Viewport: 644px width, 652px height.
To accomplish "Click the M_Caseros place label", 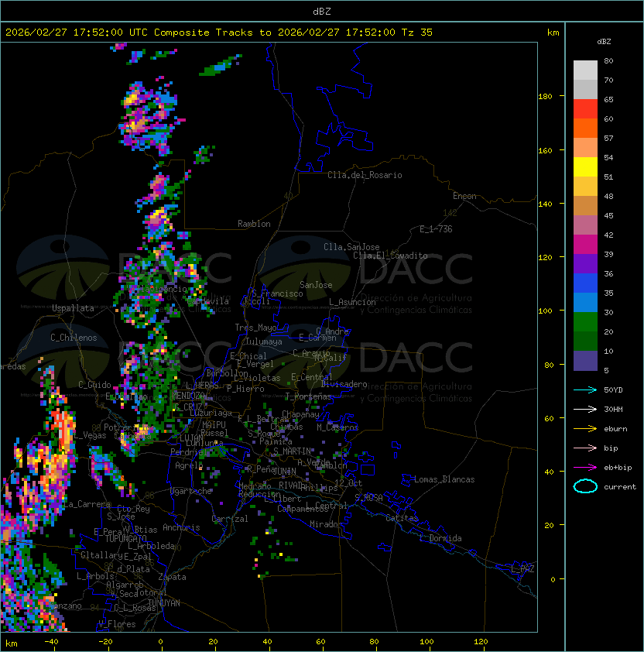I will (x=337, y=427).
